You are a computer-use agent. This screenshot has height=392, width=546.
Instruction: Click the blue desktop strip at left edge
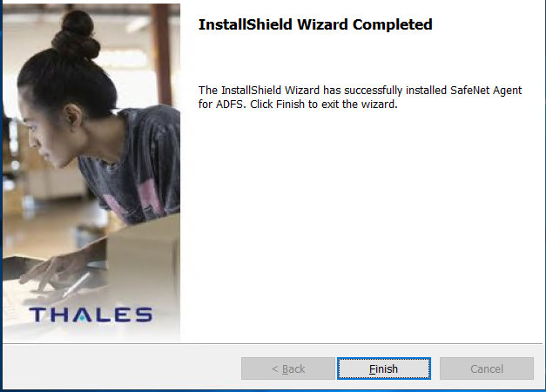click(1, 195)
